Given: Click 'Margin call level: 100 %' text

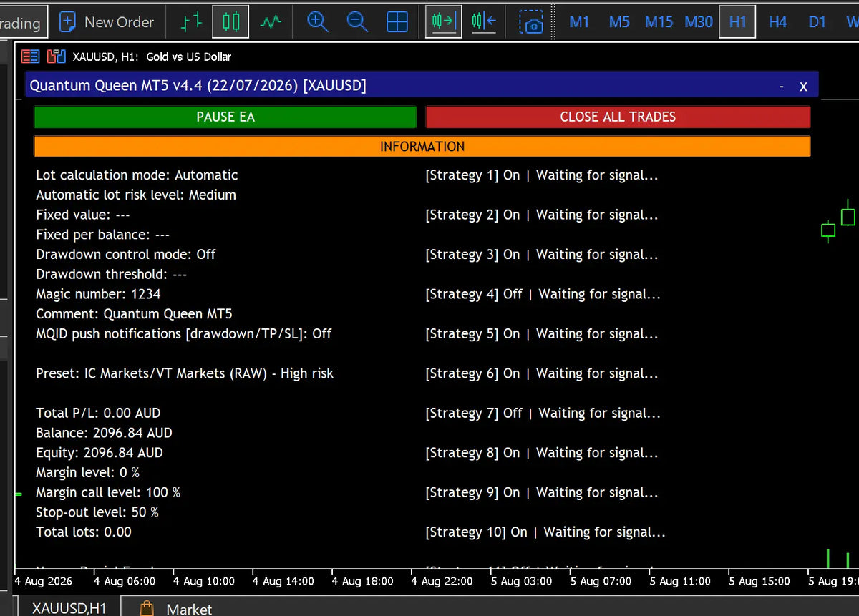Looking at the screenshot, I should point(108,492).
